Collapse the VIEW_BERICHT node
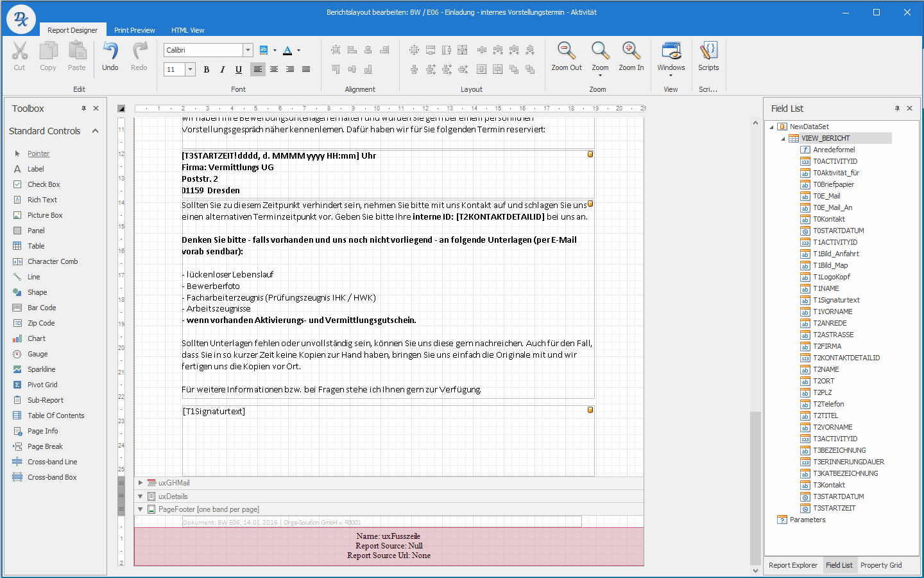 click(783, 139)
